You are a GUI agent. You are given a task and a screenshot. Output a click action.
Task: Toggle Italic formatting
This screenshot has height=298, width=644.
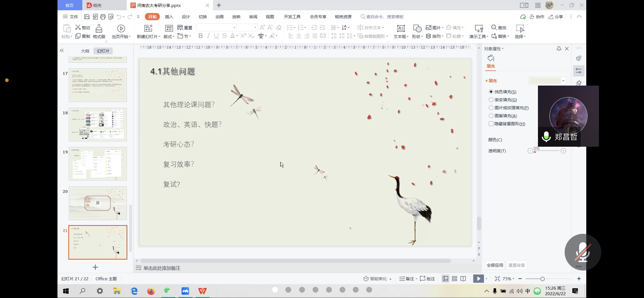click(209, 36)
